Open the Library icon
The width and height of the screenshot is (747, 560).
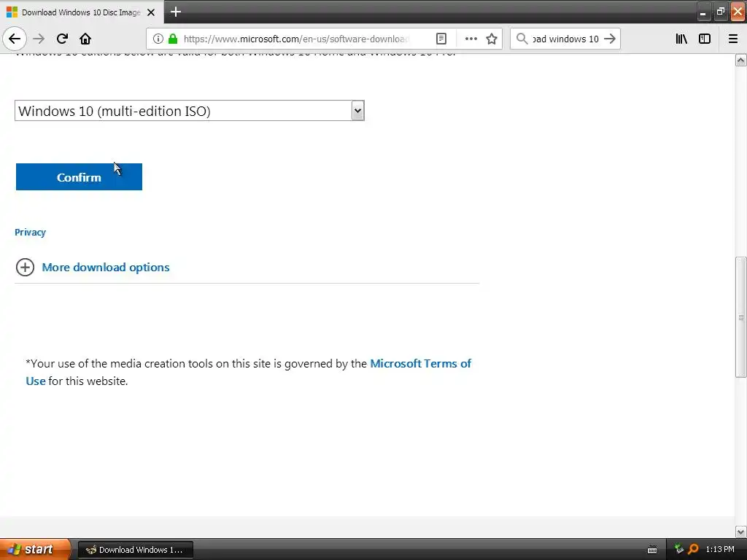[681, 39]
